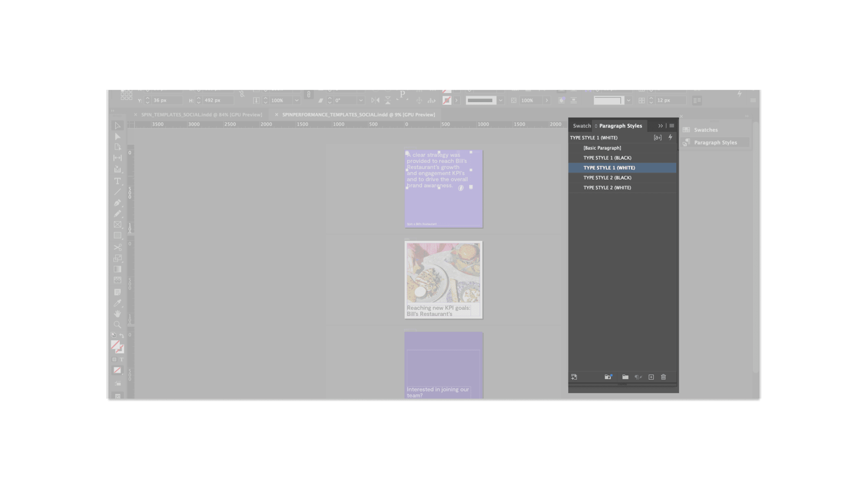Open Paragraph Styles panel menu

[x=672, y=126]
